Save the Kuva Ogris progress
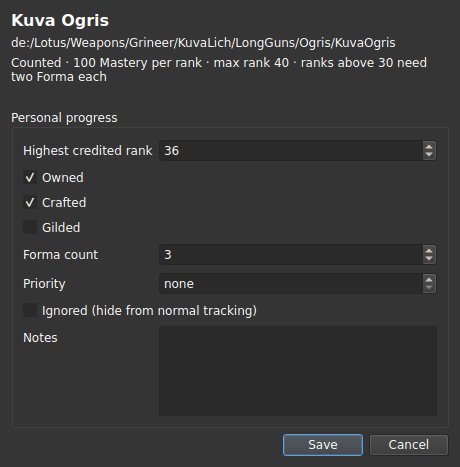Image resolution: width=460 pixels, height=467 pixels. (323, 445)
